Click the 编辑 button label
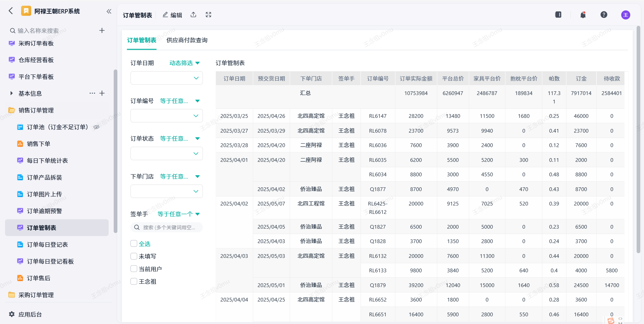This screenshot has height=324, width=644. (x=176, y=15)
